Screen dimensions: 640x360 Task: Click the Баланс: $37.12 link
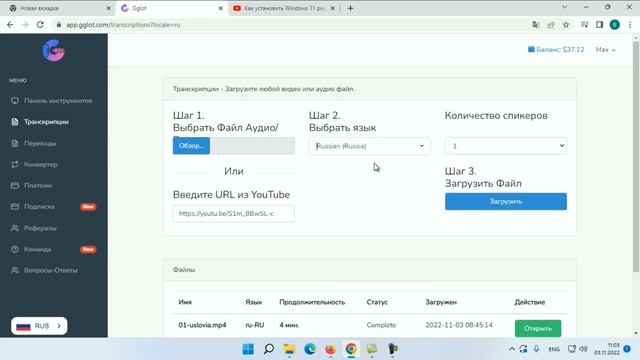(556, 49)
